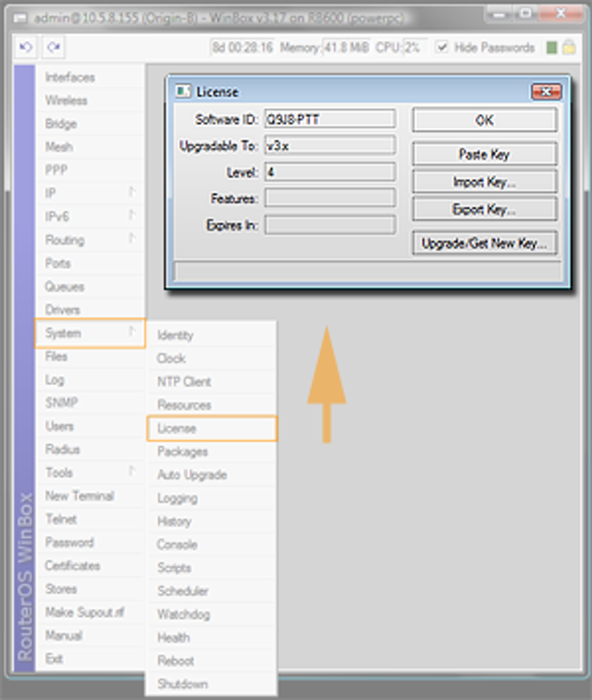Viewport: 592px width, 700px height.
Task: Open the Password menu item
Action: (x=91, y=543)
